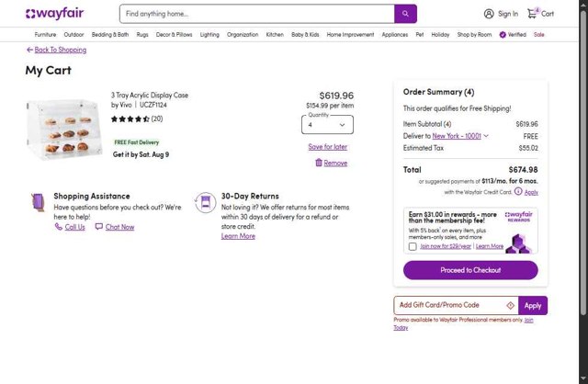Open the Kitchen menu
This screenshot has width=588, height=384.
click(275, 35)
